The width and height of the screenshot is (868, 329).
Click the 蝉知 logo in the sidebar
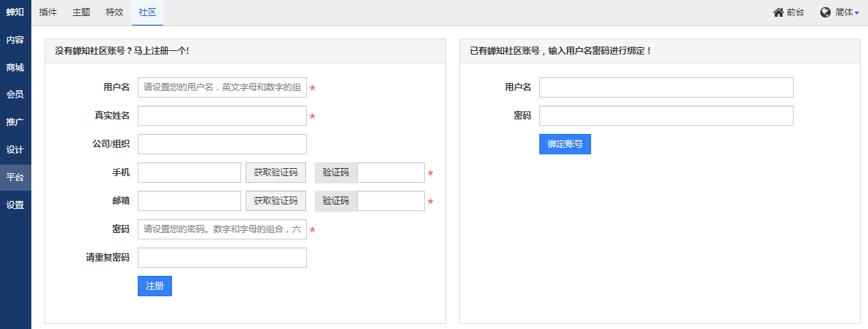pos(15,12)
